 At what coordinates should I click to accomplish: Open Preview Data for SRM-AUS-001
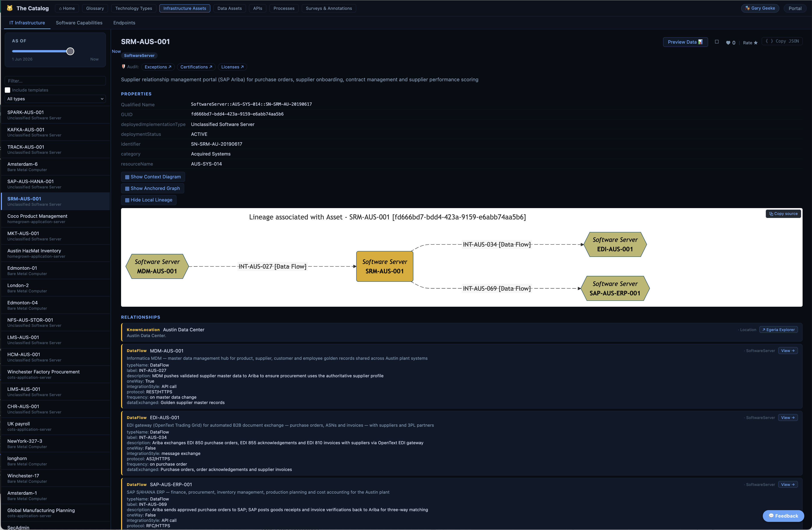685,42
